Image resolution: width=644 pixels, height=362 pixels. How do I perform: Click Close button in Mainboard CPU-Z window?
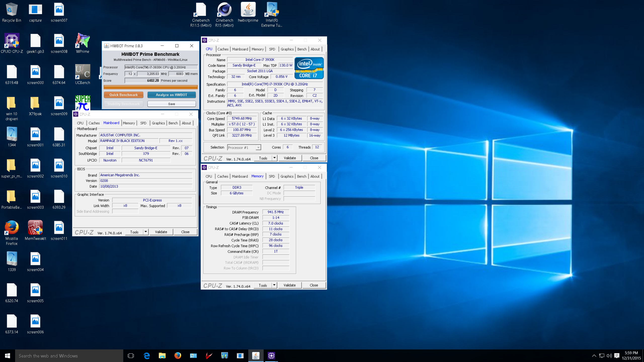pyautogui.click(x=185, y=232)
